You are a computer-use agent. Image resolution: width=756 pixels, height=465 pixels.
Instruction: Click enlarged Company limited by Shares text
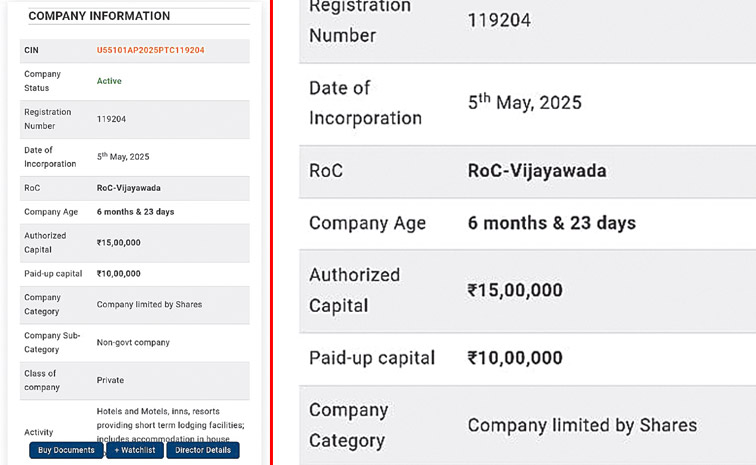click(582, 425)
